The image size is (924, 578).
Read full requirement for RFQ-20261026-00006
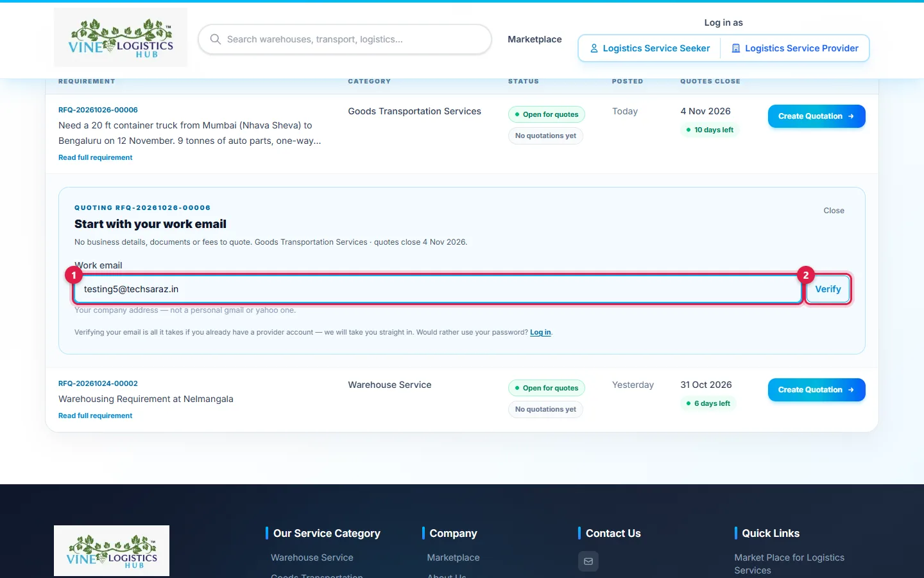point(96,157)
